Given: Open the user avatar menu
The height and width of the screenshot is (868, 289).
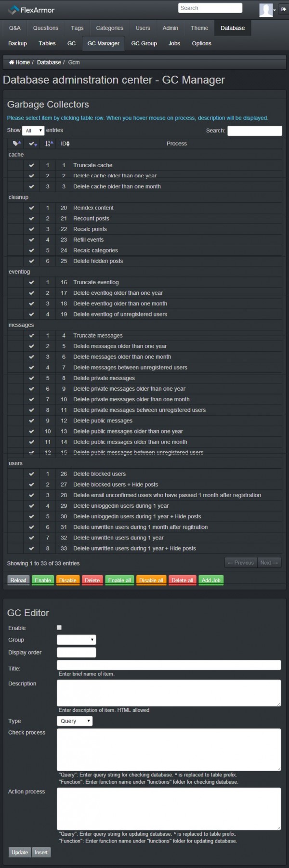Looking at the screenshot, I should pyautogui.click(x=267, y=10).
